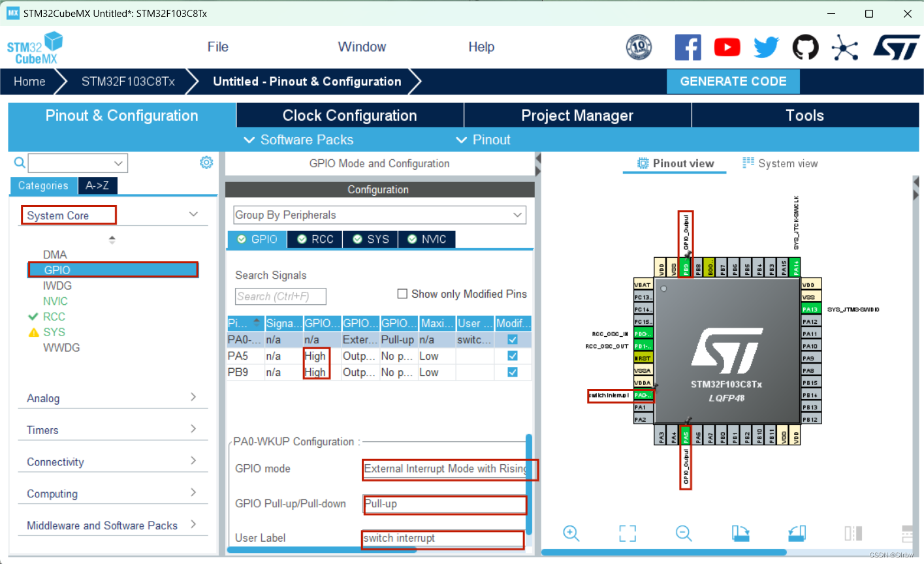The height and width of the screenshot is (564, 924).
Task: Open the Facebook page icon
Action: click(x=688, y=48)
